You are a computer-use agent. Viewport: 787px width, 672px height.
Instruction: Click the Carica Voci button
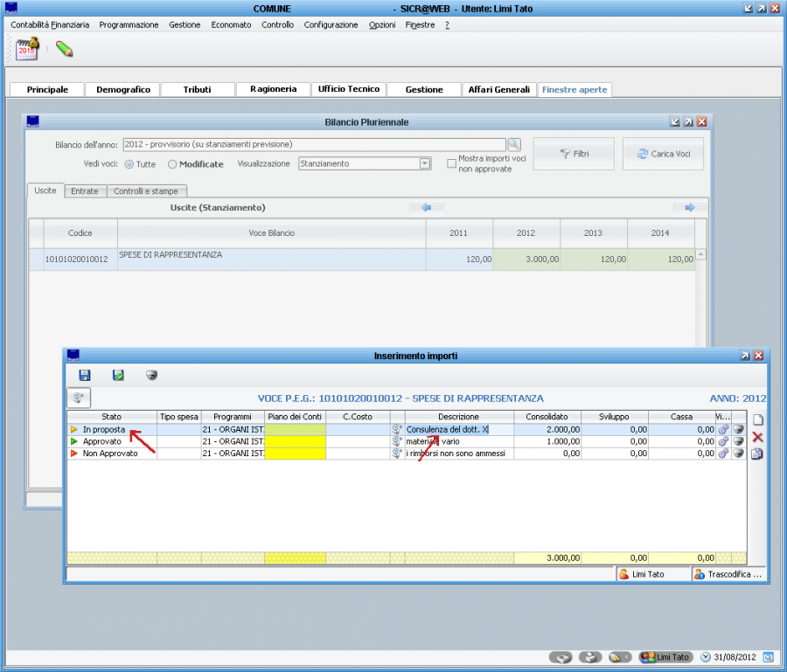pos(663,154)
